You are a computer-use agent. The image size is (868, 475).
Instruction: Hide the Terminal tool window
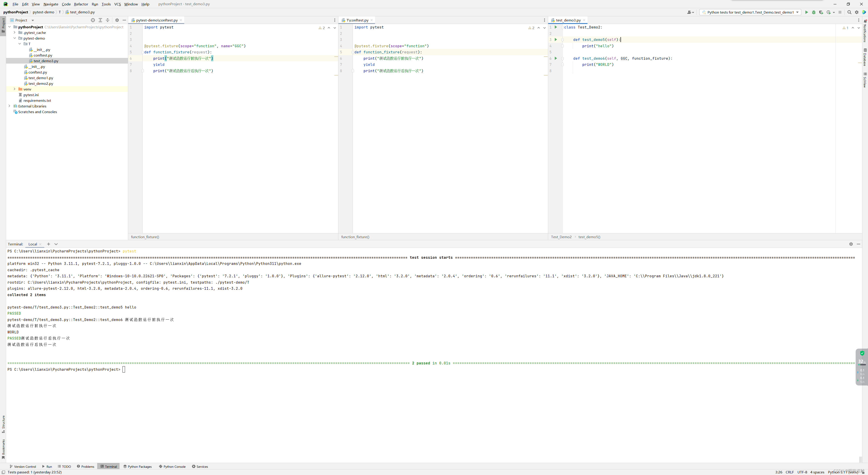click(858, 244)
